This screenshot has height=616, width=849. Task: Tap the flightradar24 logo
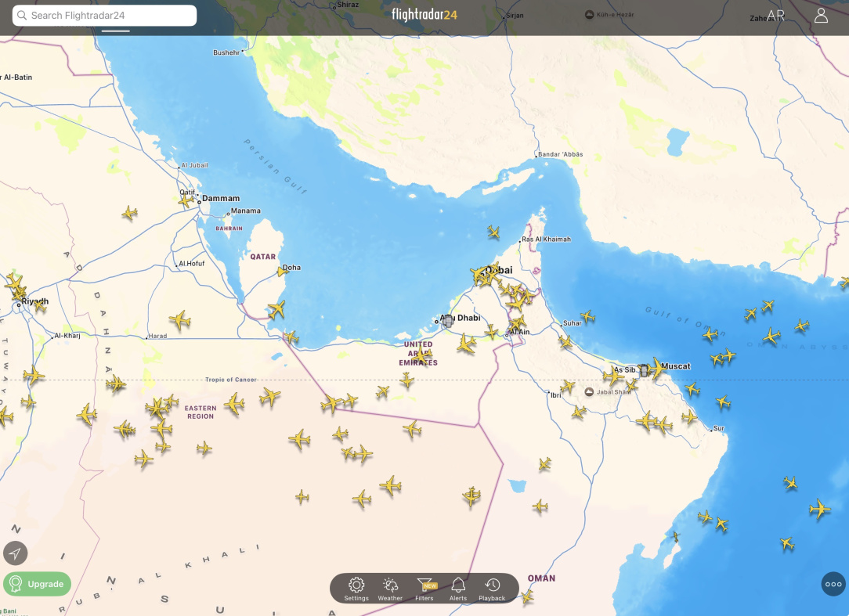(424, 15)
